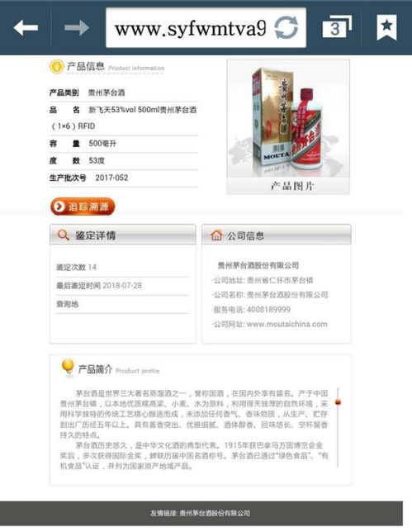Open the footer link 贵州茅台酒股份有限公司
This screenshot has height=532, width=412.
pyautogui.click(x=215, y=513)
